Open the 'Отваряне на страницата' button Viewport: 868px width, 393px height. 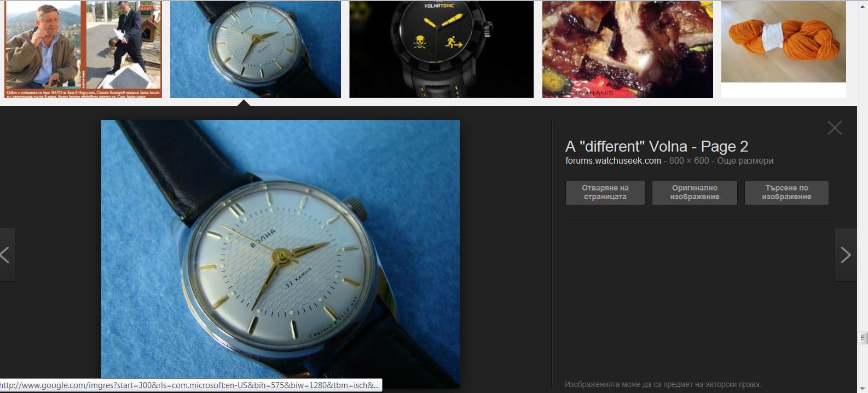click(605, 193)
